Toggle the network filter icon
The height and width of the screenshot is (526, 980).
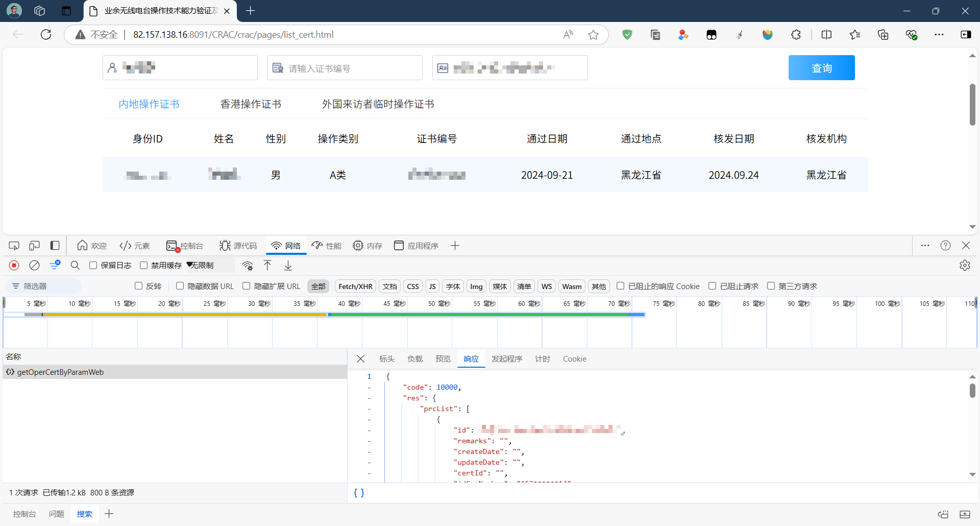(55, 265)
